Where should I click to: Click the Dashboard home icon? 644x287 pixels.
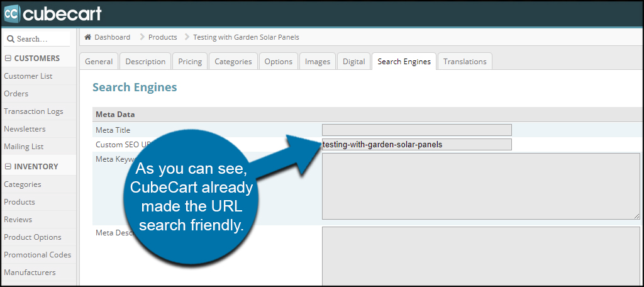click(x=87, y=37)
